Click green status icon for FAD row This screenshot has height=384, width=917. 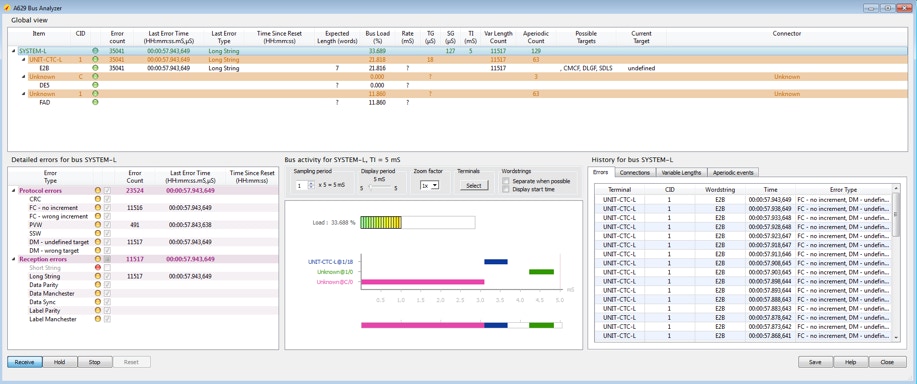point(95,102)
